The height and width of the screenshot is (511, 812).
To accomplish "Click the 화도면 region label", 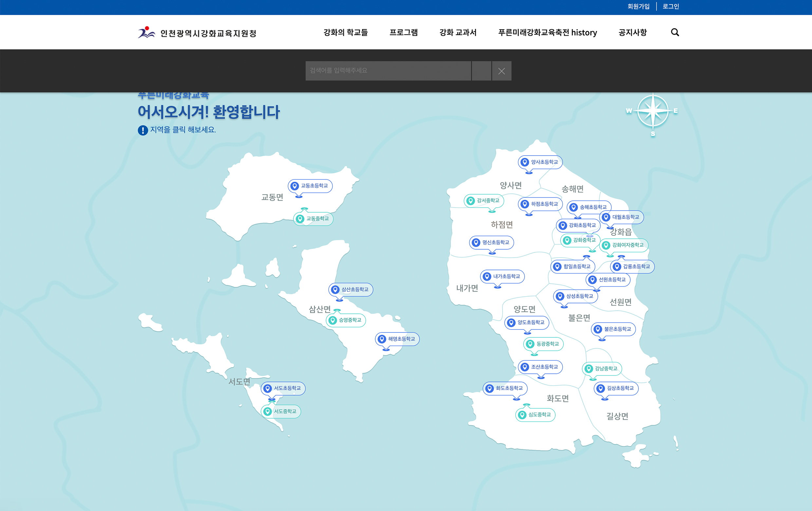I will (x=557, y=398).
